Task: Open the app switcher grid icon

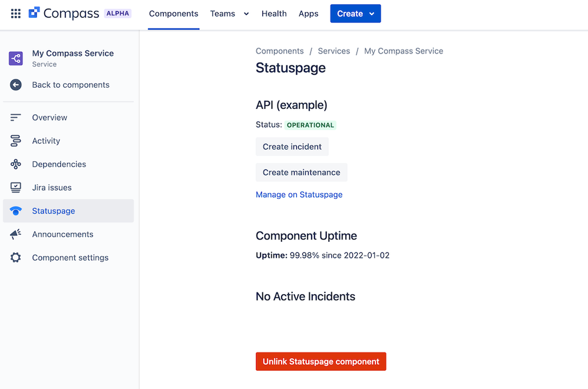Action: pos(16,14)
